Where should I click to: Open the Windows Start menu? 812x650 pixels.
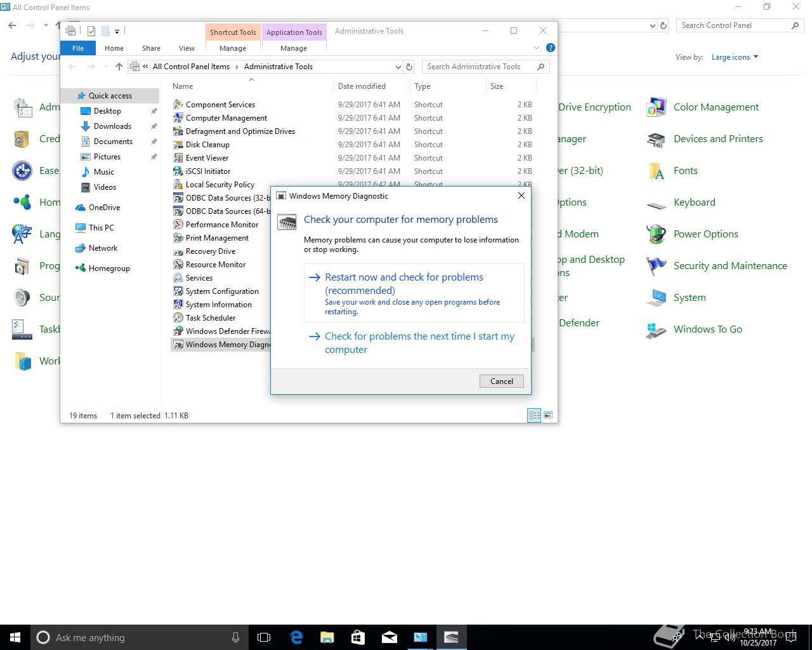pos(15,637)
